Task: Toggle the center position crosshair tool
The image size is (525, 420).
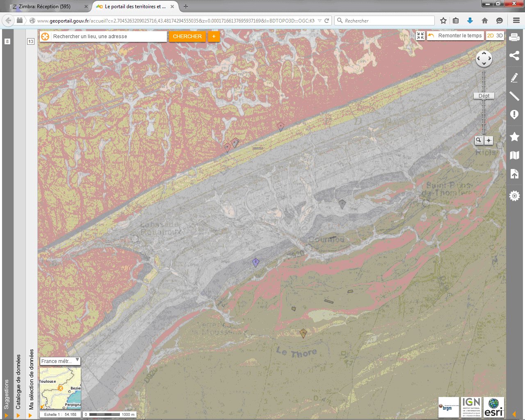Action: coord(488,140)
